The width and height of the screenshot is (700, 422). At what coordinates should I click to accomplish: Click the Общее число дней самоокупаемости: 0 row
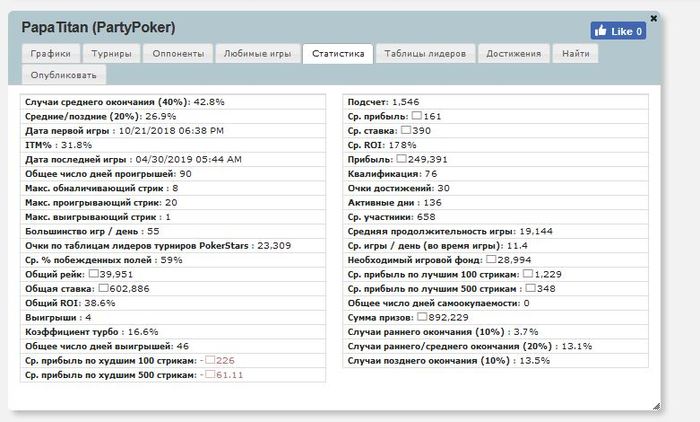pyautogui.click(x=496, y=303)
